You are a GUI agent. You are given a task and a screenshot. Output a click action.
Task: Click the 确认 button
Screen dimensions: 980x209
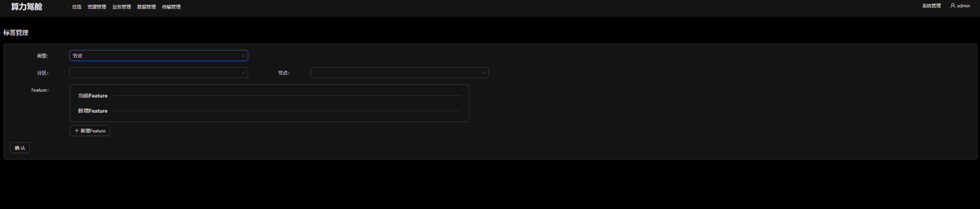tap(20, 148)
